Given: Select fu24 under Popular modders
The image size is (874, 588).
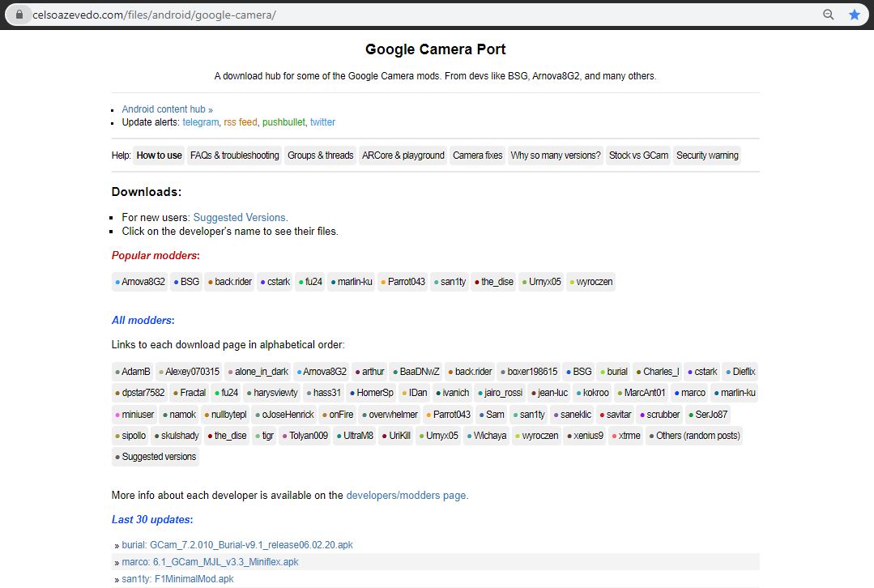Looking at the screenshot, I should click(x=310, y=282).
